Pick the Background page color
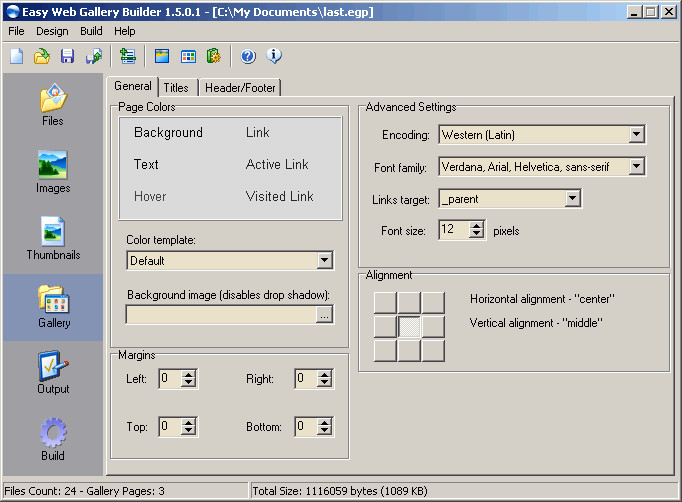Screen dimensions: 682x502 point(168,132)
